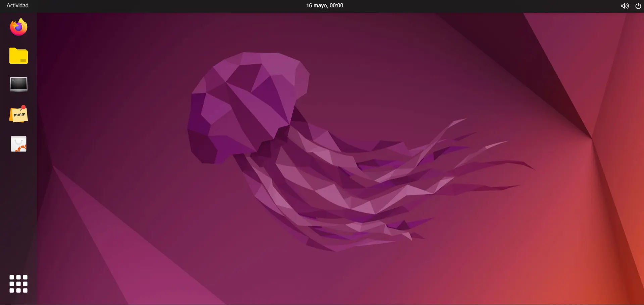644x305 pixels.
Task: Open the Actividad overview
Action: click(x=16, y=5)
